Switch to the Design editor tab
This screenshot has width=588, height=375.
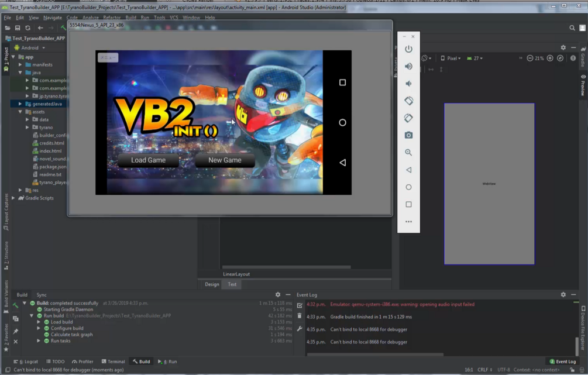pos(212,284)
